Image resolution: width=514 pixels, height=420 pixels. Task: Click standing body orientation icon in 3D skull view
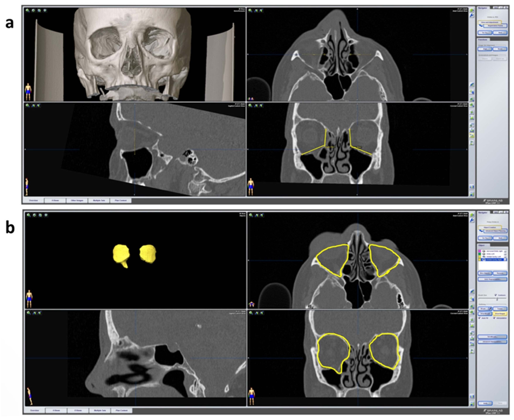[x=28, y=92]
